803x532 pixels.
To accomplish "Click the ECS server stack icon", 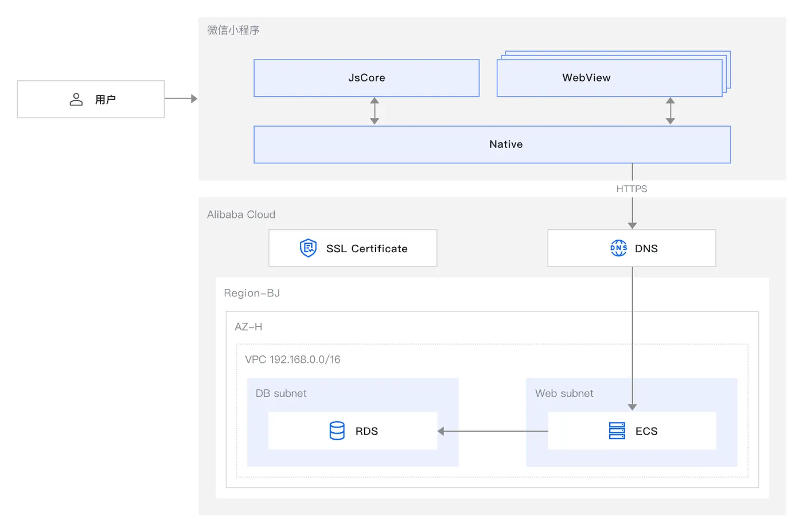I will click(617, 431).
